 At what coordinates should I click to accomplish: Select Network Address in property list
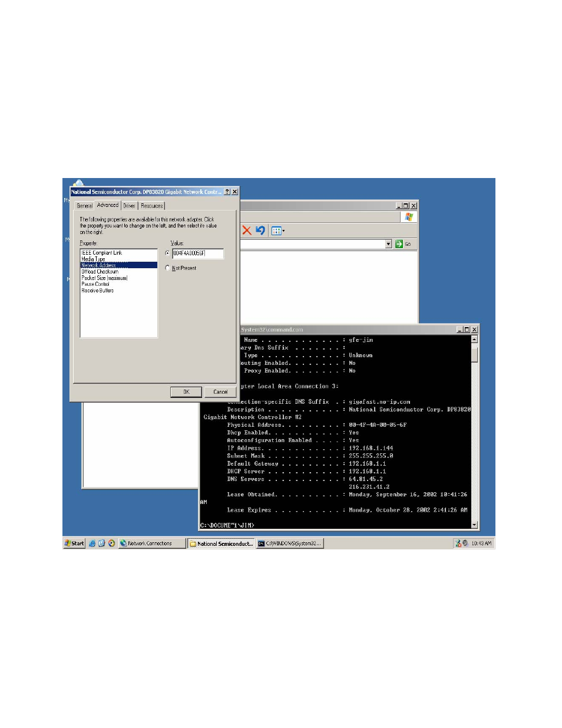tap(119, 265)
